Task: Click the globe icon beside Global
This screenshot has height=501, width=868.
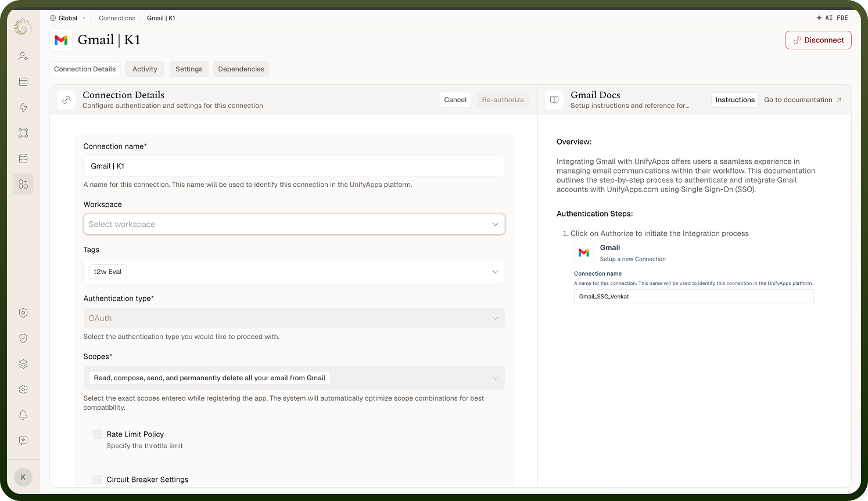Action: tap(53, 18)
